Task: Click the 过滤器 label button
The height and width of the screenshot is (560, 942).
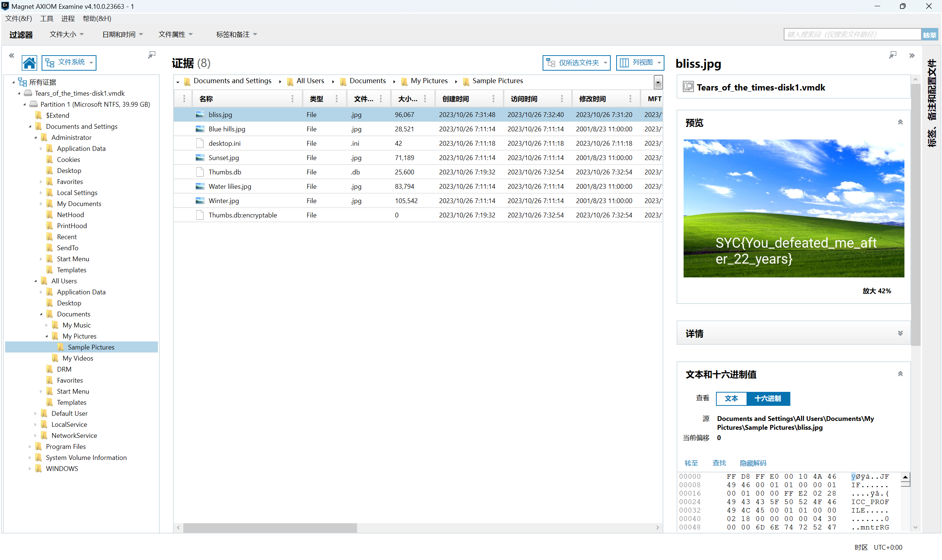Action: 21,35
